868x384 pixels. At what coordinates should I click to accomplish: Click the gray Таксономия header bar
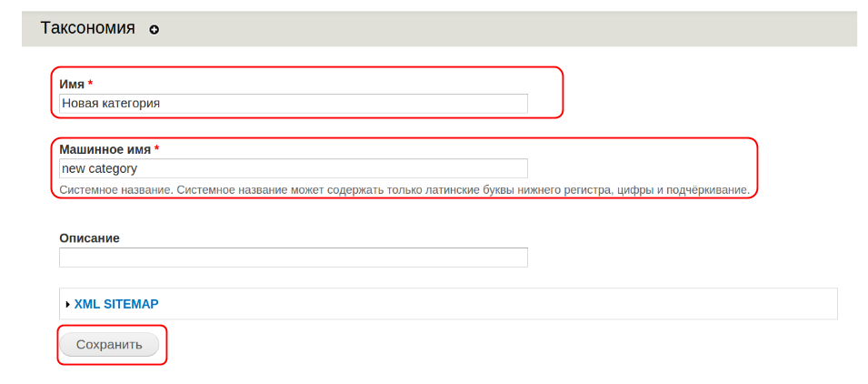tap(500, 29)
